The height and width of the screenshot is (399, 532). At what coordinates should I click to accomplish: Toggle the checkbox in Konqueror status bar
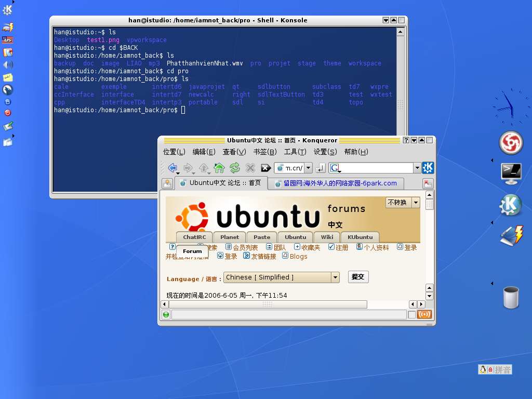[412, 314]
